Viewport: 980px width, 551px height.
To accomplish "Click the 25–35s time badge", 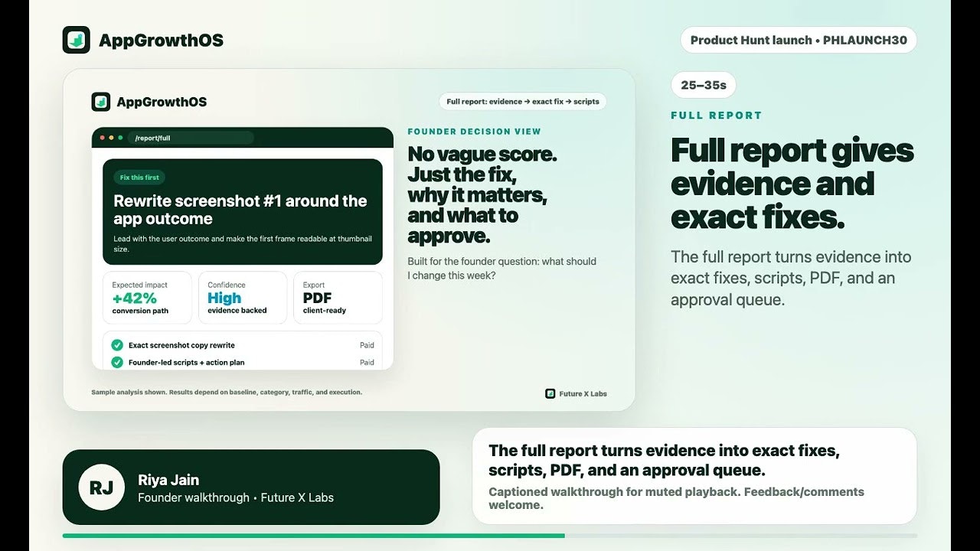I will pos(704,85).
